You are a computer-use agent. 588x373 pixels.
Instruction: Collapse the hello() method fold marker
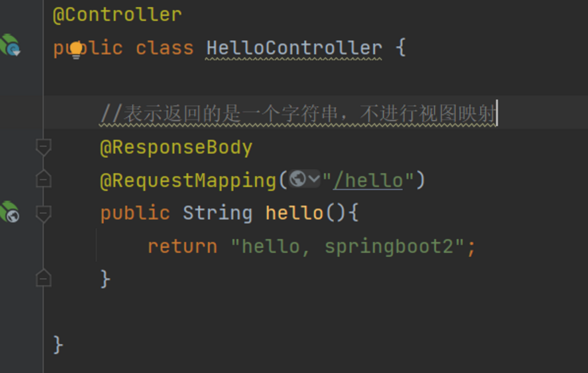point(44,214)
